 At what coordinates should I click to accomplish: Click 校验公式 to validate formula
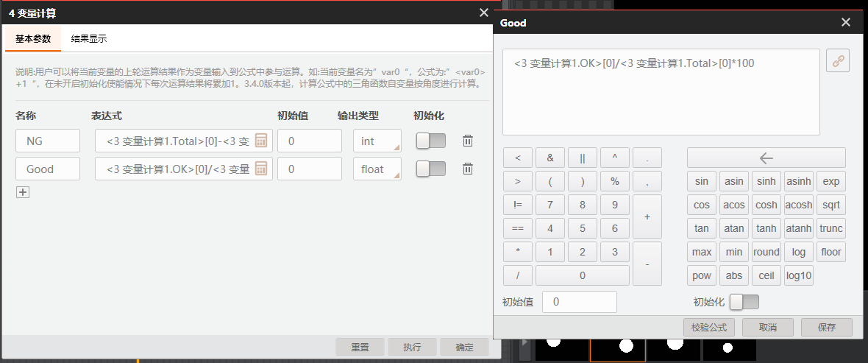[x=709, y=327]
